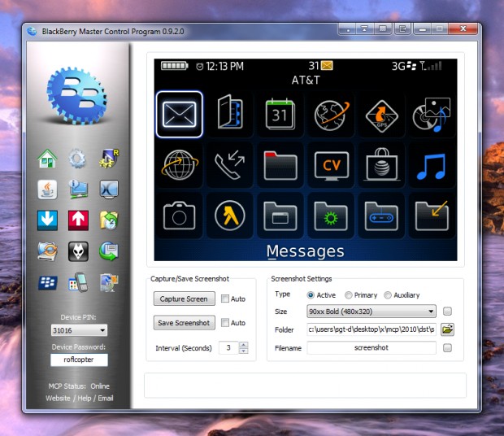Viewport: 504px width, 436px height.
Task: Increase the Interval seconds with up arrow
Action: (244, 345)
